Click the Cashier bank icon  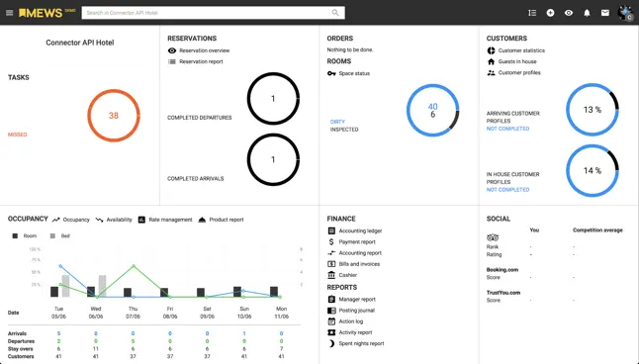331,275
